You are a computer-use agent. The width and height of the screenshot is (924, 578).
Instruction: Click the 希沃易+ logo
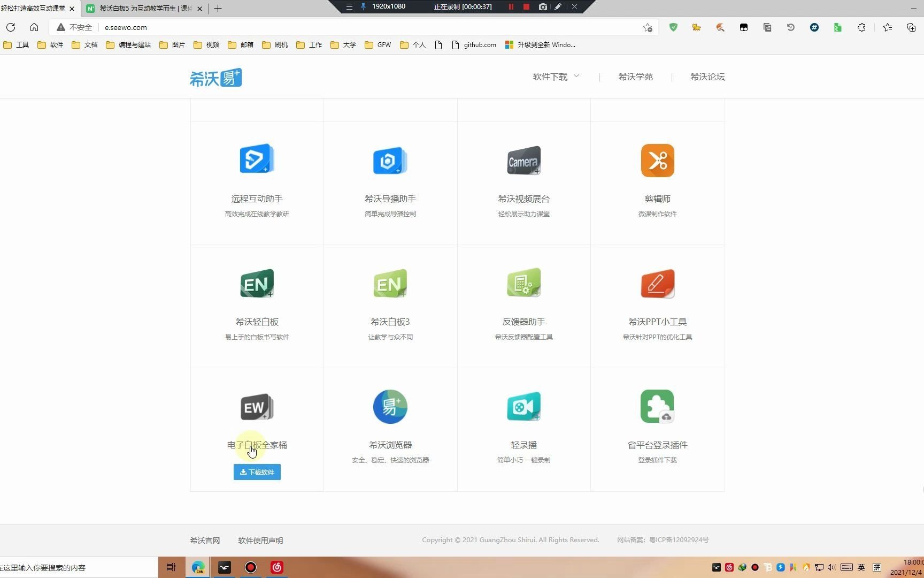[x=215, y=78]
